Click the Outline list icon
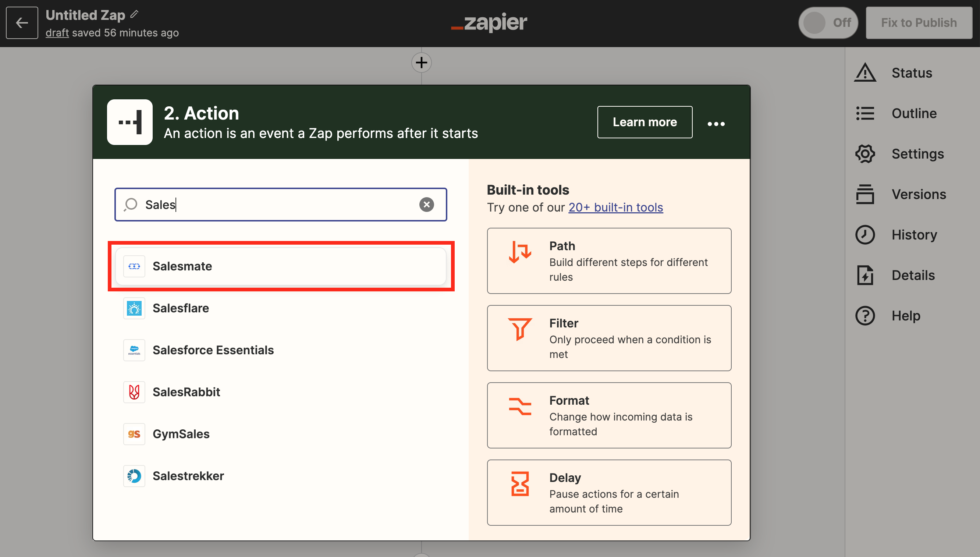 coord(865,113)
